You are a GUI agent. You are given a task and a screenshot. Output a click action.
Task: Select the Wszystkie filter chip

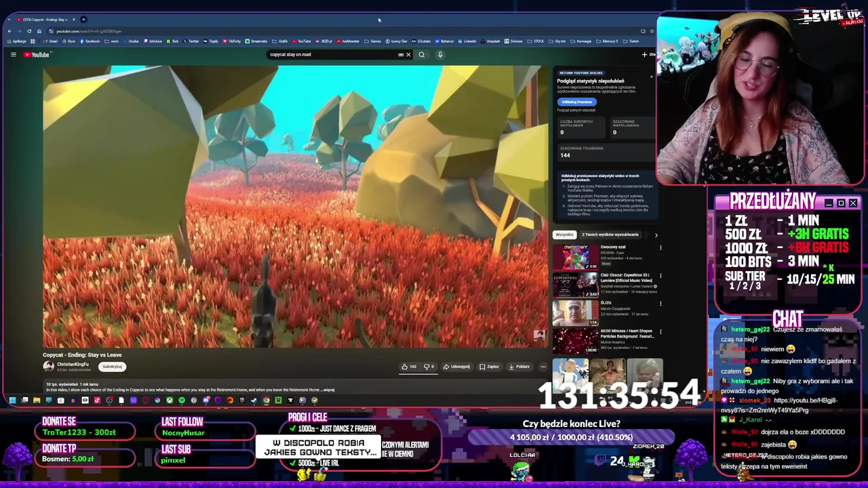coord(564,235)
